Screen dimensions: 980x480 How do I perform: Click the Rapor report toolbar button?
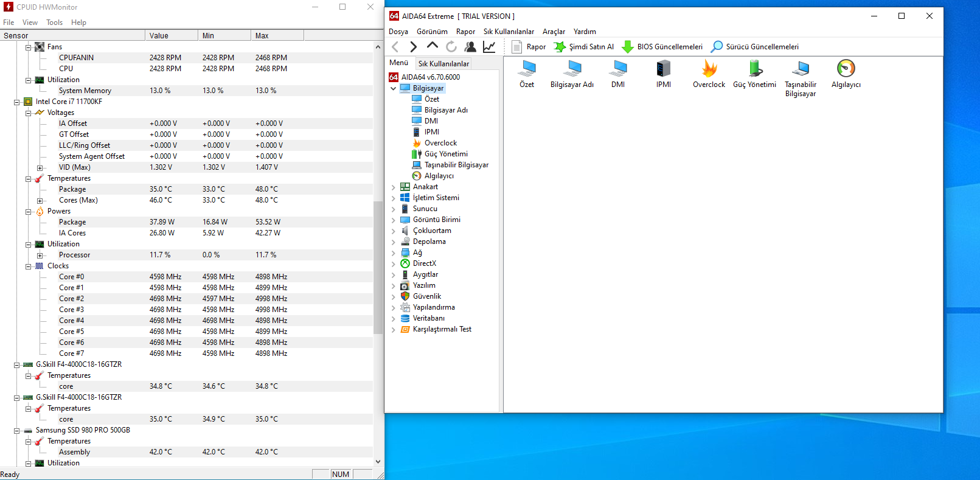point(529,47)
